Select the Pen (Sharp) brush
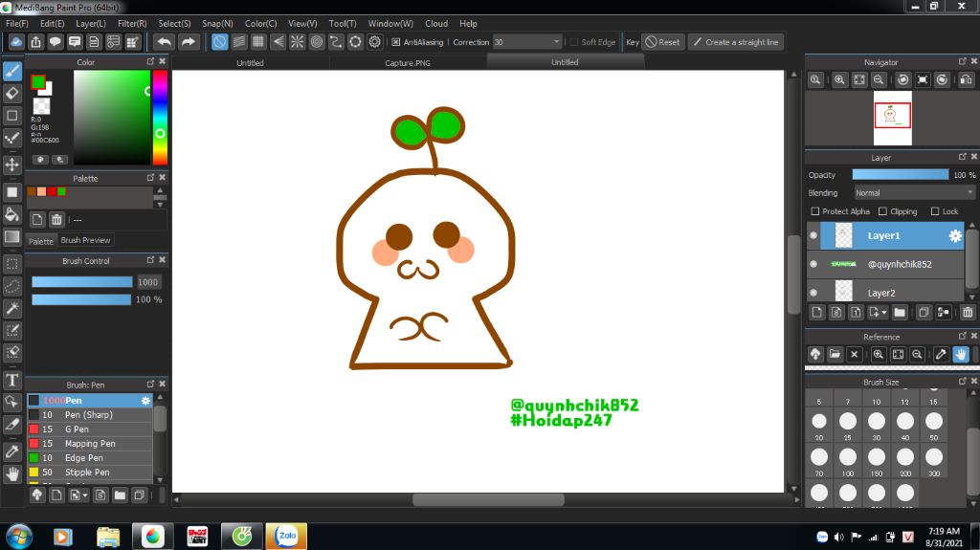This screenshot has height=550, width=980. click(x=89, y=414)
